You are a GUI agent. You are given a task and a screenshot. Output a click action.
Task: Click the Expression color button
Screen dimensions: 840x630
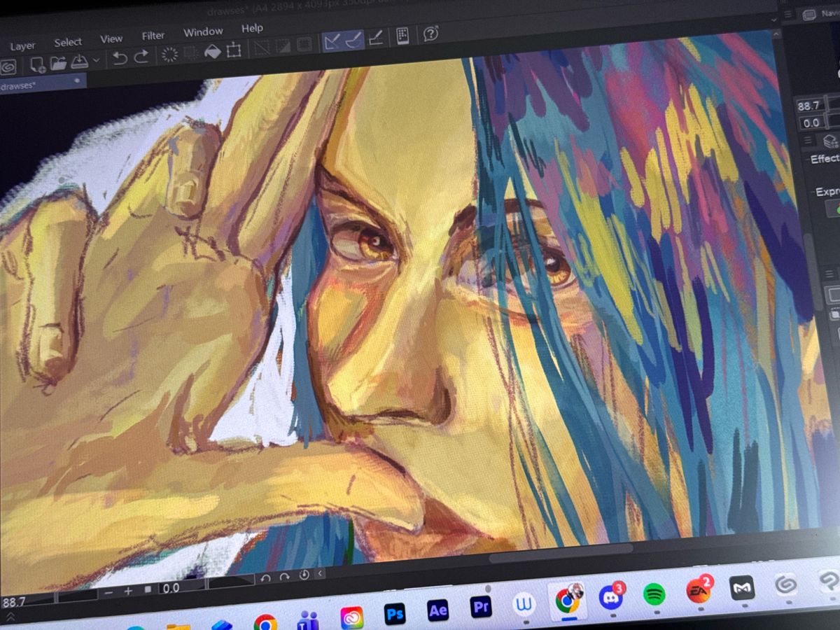pyautogui.click(x=834, y=209)
